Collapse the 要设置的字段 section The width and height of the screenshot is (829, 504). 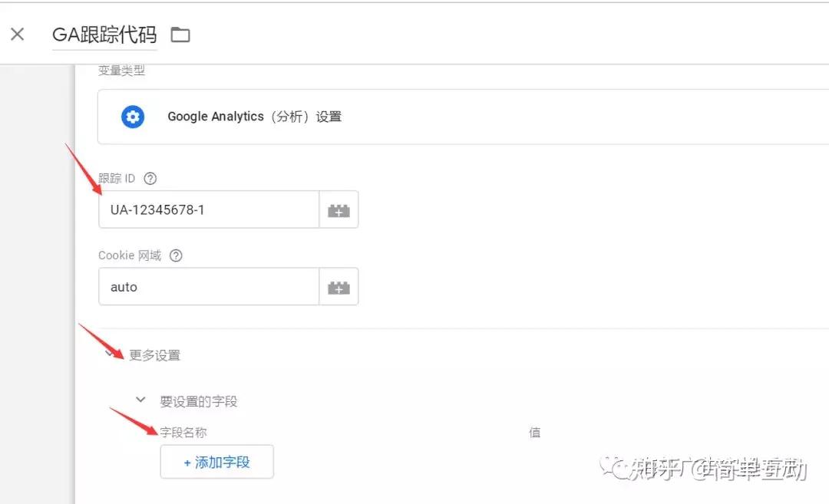pyautogui.click(x=140, y=400)
